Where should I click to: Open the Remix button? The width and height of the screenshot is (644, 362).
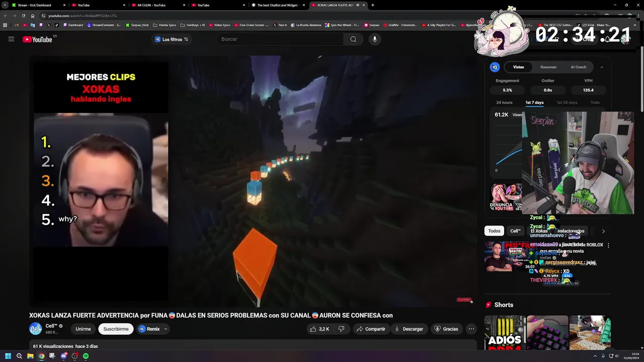(149, 329)
